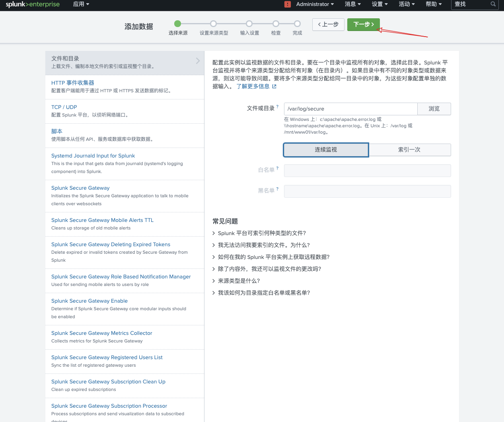This screenshot has width=504, height=422.
Task: Select Splunk Secure Gateway Enable
Action: [x=125, y=309]
